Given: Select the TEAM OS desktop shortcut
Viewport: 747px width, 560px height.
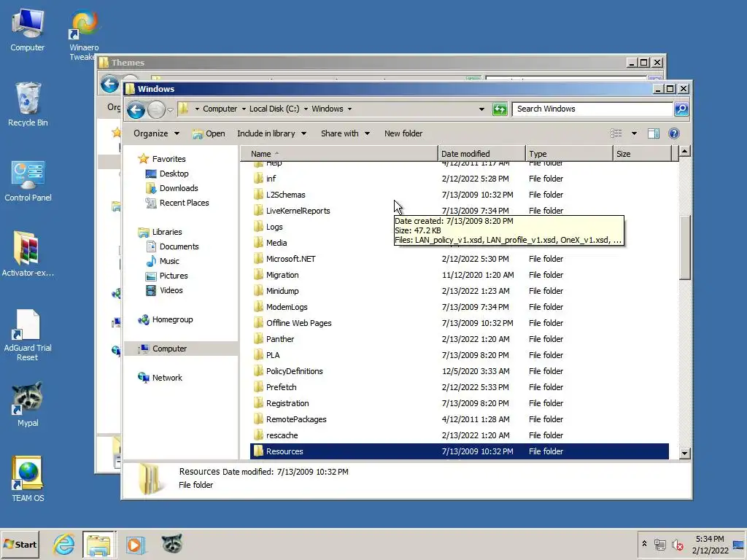Looking at the screenshot, I should point(28,479).
